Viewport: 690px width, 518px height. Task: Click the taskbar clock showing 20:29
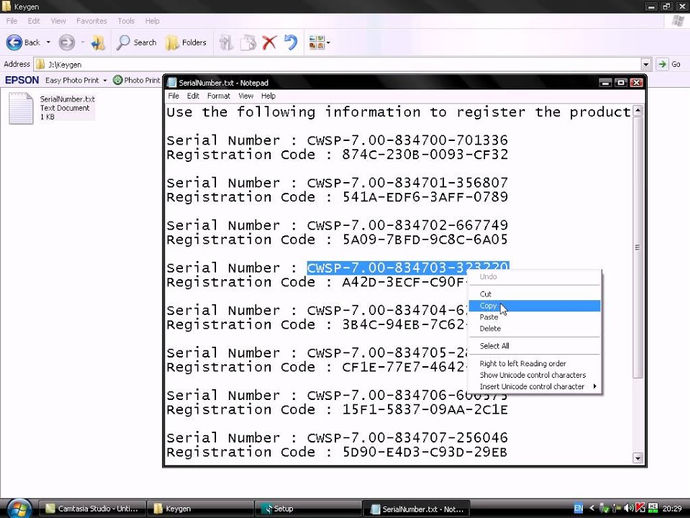point(672,509)
